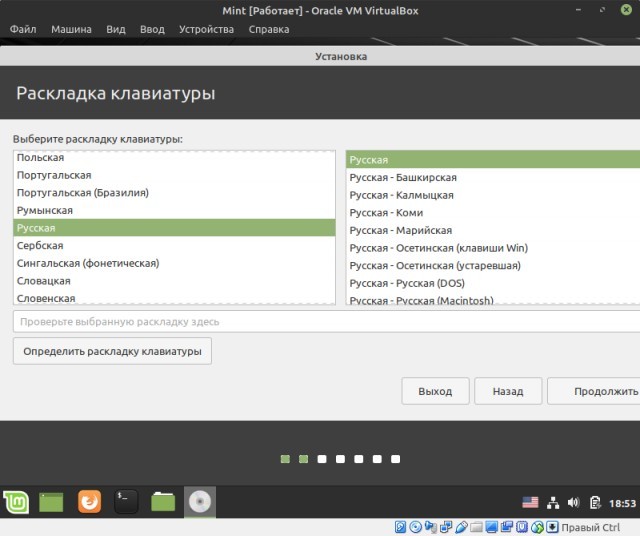Open the Устройства menu
This screenshot has height=536, width=640.
pos(207,29)
